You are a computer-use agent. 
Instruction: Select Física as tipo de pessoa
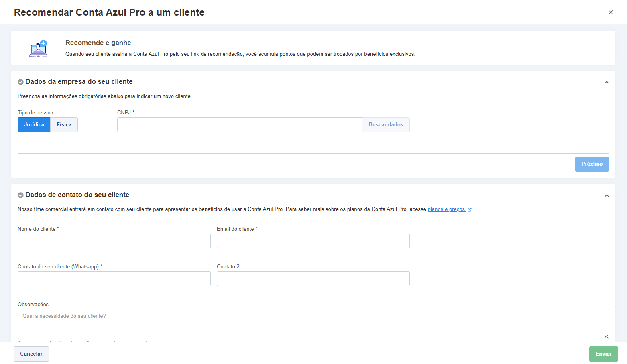(x=64, y=125)
